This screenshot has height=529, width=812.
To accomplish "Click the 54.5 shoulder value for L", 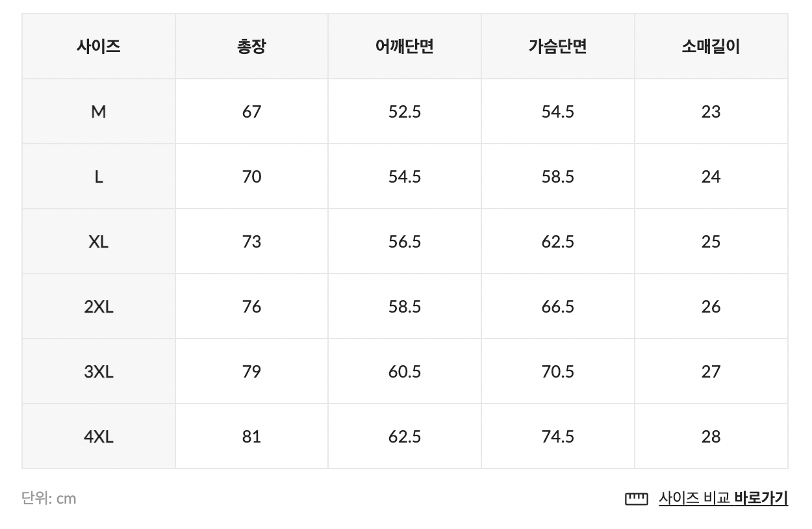I will tap(404, 177).
